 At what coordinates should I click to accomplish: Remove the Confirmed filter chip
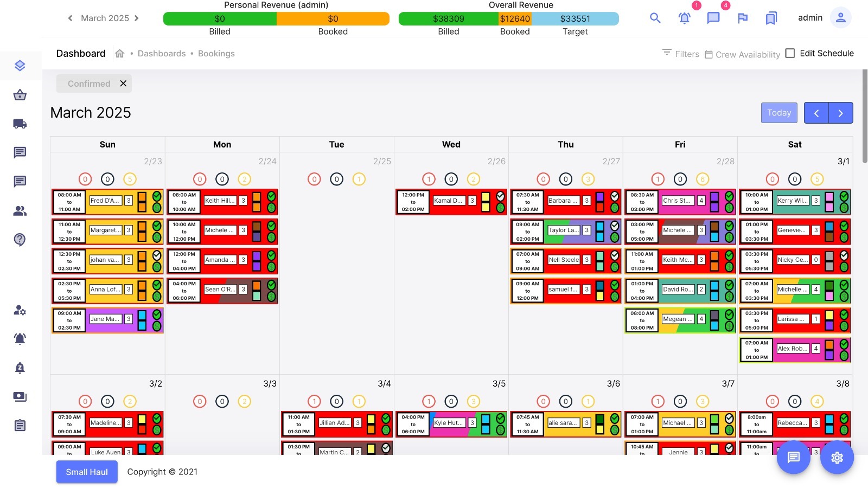click(x=123, y=84)
